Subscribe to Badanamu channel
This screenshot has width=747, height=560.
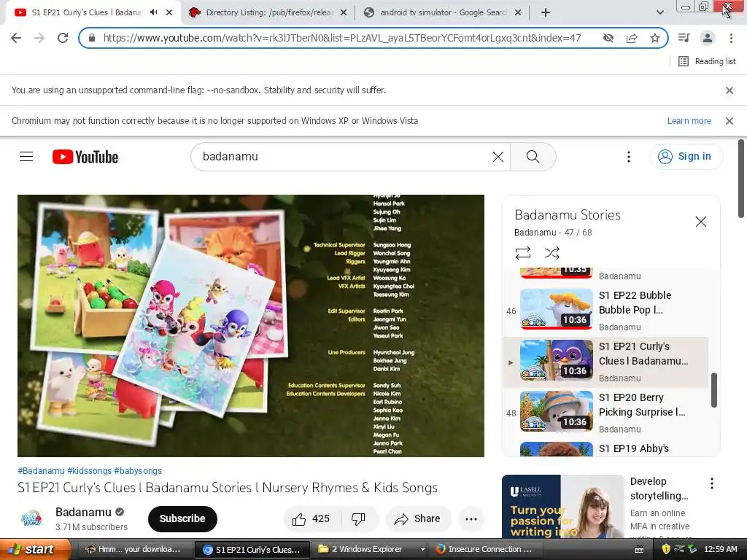tap(182, 518)
